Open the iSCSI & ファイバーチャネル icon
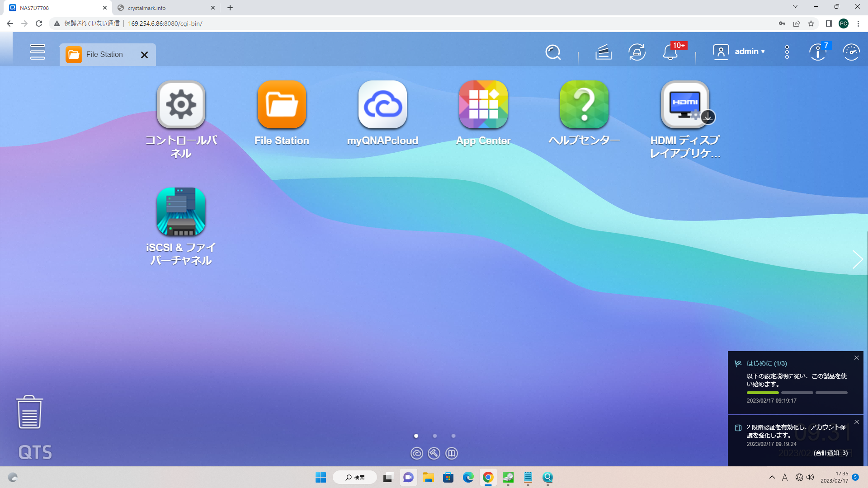The height and width of the screenshot is (488, 868). (181, 211)
